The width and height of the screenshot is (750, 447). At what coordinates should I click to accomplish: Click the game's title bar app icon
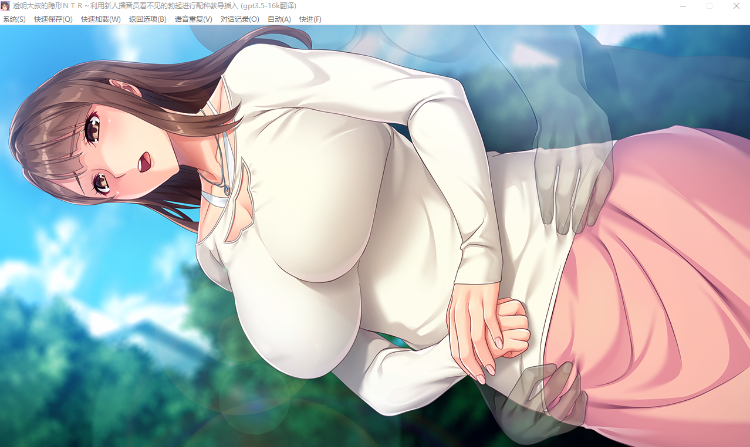[5, 6]
